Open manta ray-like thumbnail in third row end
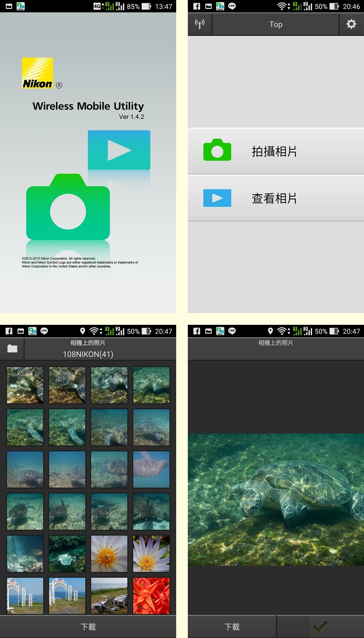The image size is (364, 638). click(x=151, y=469)
